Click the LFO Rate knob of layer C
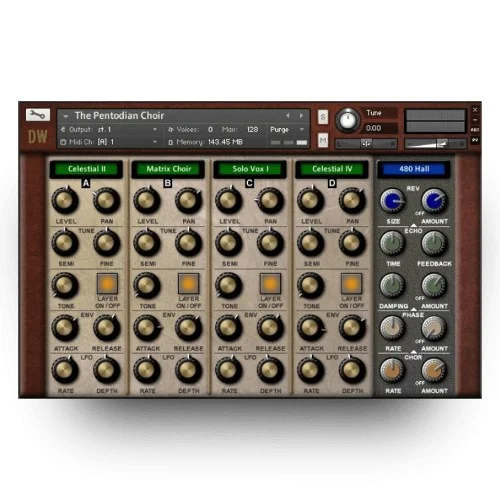The height and width of the screenshot is (500, 500). coord(229,370)
